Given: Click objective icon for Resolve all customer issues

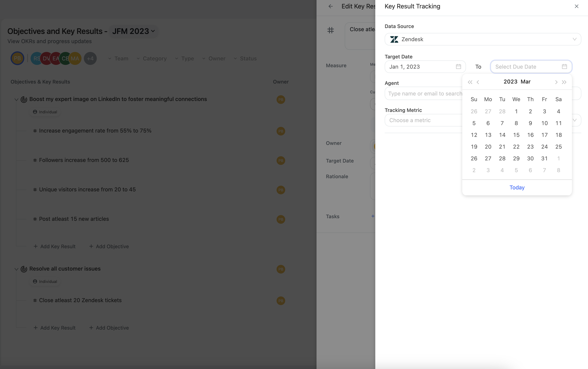Looking at the screenshot, I should (24, 269).
